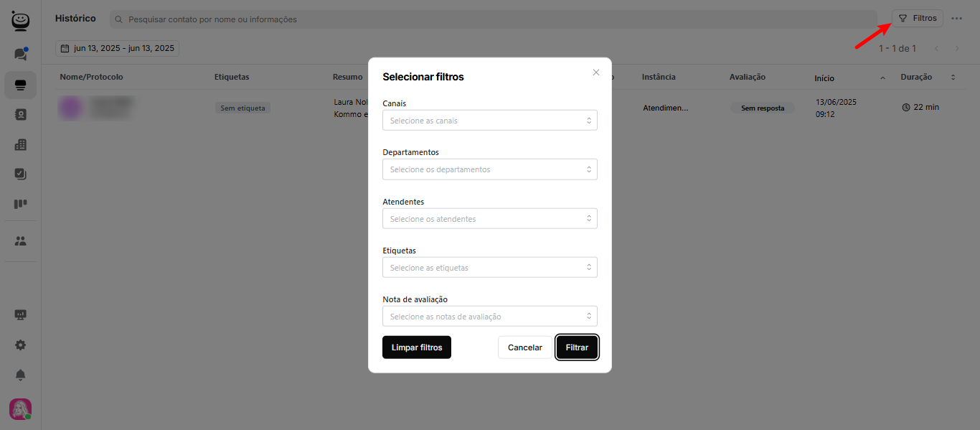Open the chat conversations sidebar icon
Screen dimensions: 980x430
20,55
